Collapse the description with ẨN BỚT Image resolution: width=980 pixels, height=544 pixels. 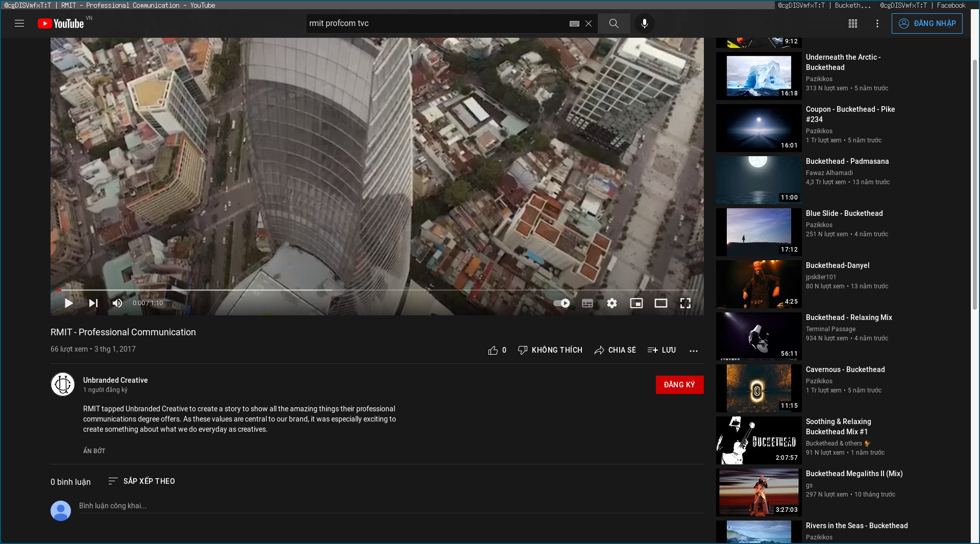tap(94, 451)
